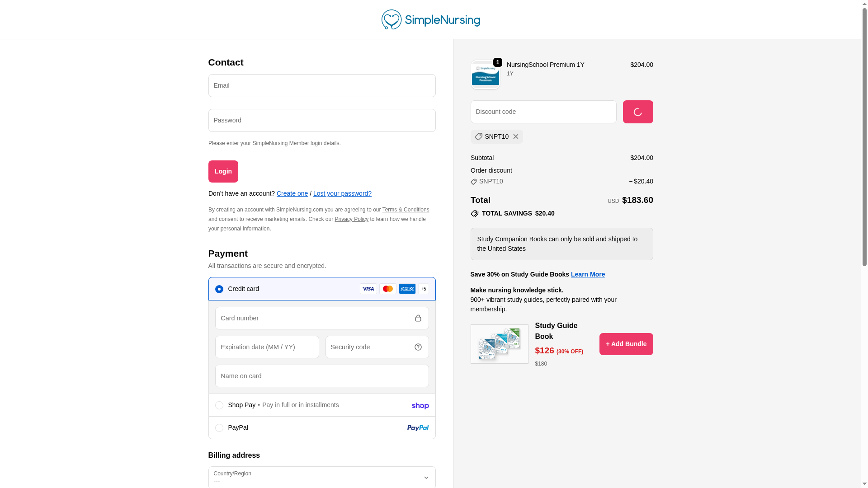Screen dimensions: 868x488
Task: Click the +5 more card types badge
Action: (424, 289)
